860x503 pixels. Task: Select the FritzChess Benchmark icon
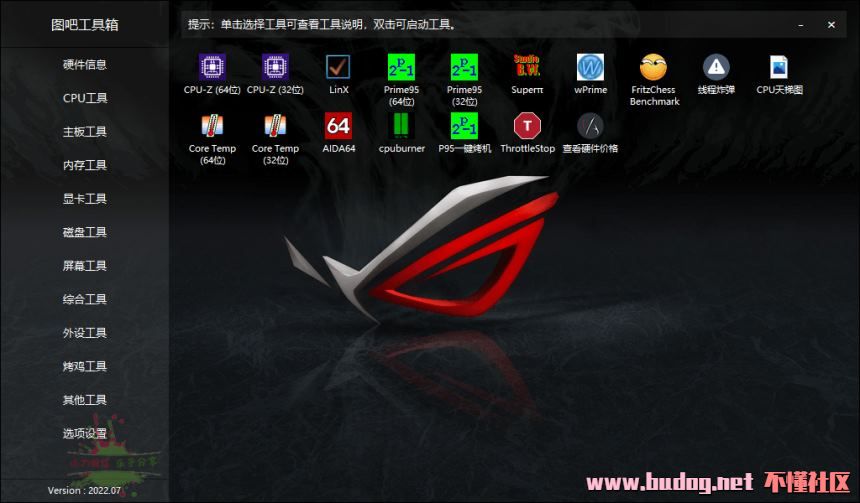click(653, 67)
